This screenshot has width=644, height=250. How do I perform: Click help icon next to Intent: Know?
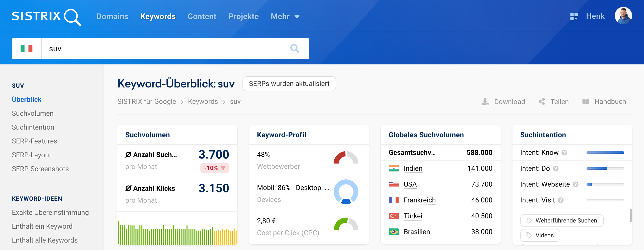point(564,153)
